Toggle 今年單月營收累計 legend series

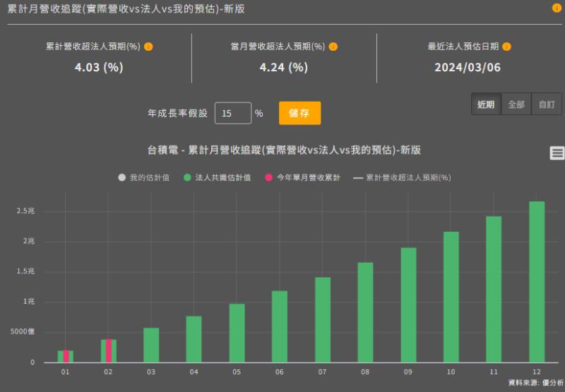click(x=303, y=177)
